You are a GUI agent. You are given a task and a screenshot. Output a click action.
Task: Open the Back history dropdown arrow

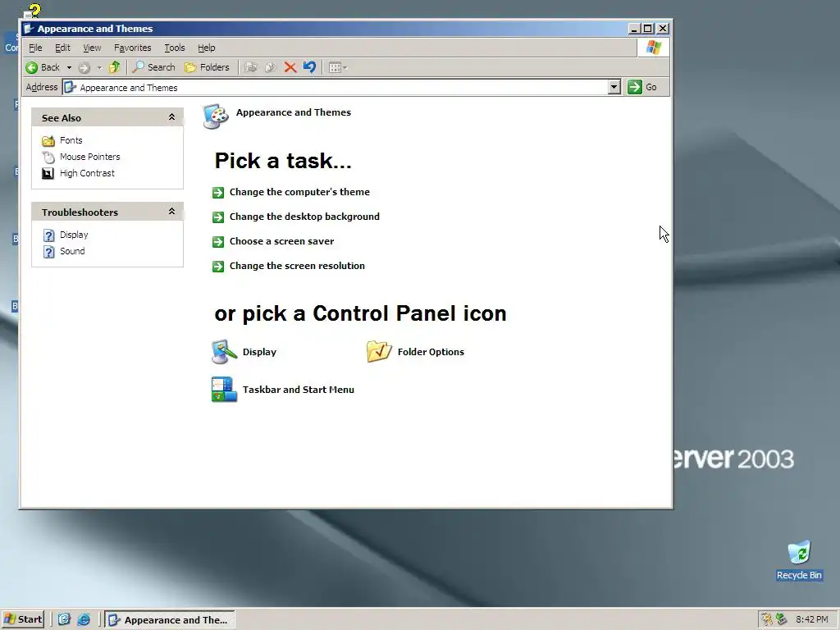coord(69,67)
